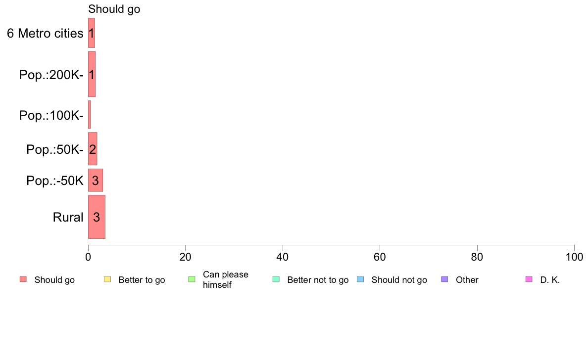Click the Should not go legend text
Image resolution: width=588 pixels, height=364 pixels.
click(x=399, y=280)
